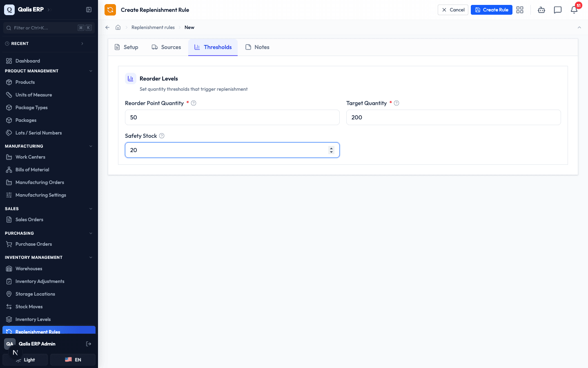Toggle the Light theme switch

pyautogui.click(x=25, y=360)
